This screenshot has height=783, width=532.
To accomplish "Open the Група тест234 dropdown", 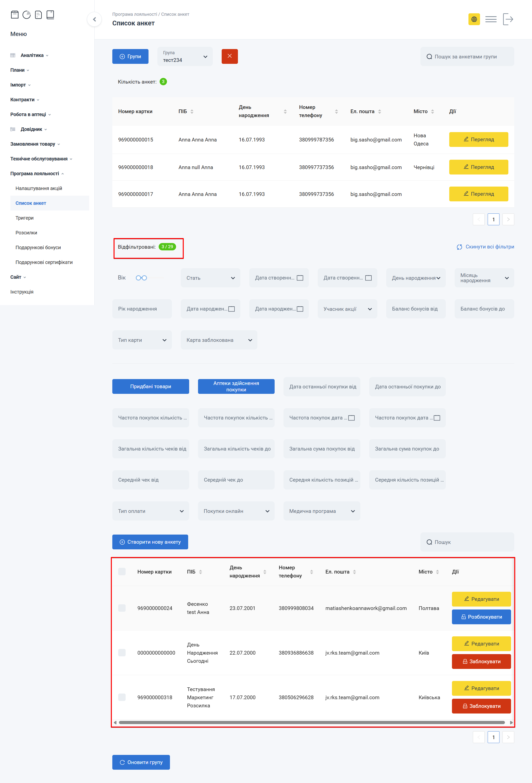I will (x=185, y=56).
